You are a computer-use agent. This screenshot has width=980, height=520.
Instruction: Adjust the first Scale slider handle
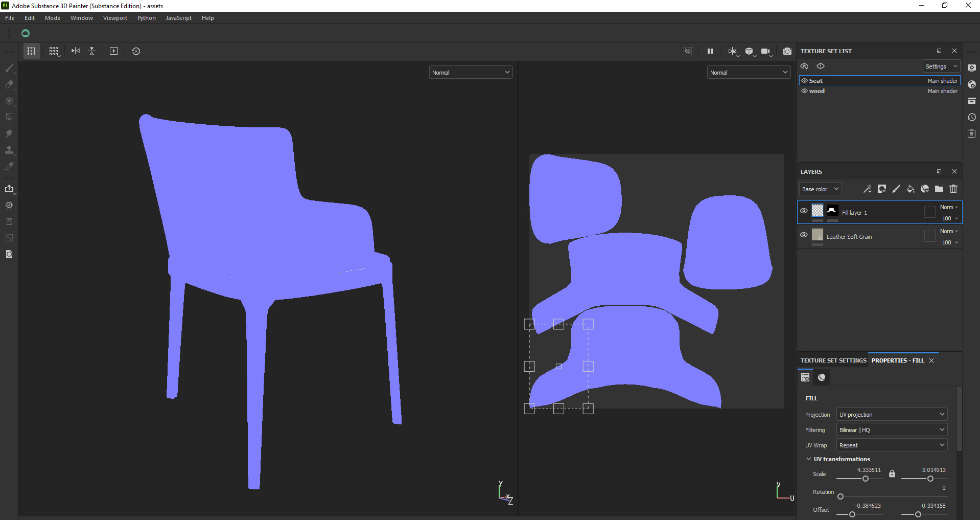click(x=866, y=479)
